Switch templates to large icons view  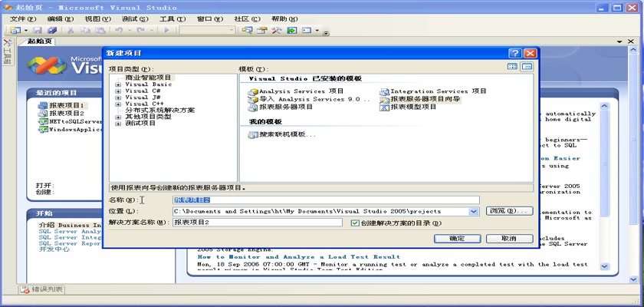tap(512, 67)
